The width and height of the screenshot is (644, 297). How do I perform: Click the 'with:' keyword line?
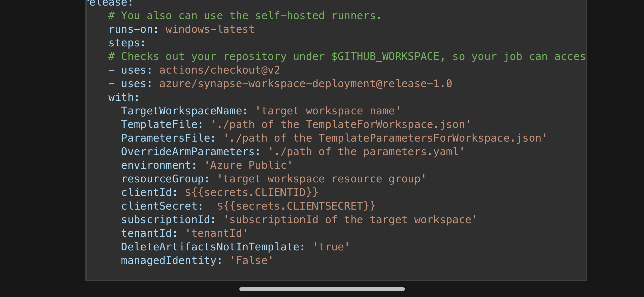point(123,97)
